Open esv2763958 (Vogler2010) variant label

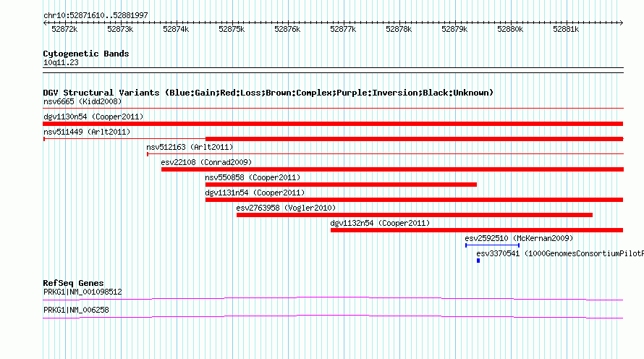coord(286,208)
